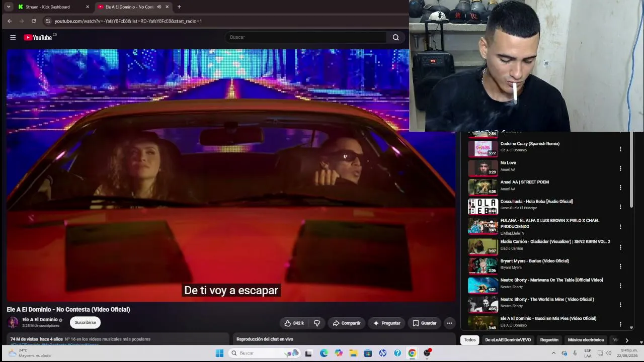Image resolution: width=644 pixels, height=362 pixels.
Task: Open Task View from the taskbar
Action: click(308, 353)
